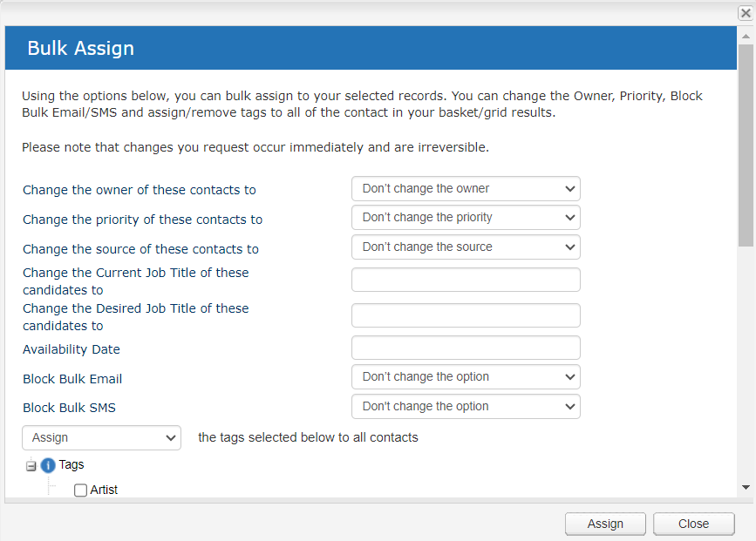756x541 pixels.
Task: Select the Tags root tree label
Action: (x=72, y=465)
